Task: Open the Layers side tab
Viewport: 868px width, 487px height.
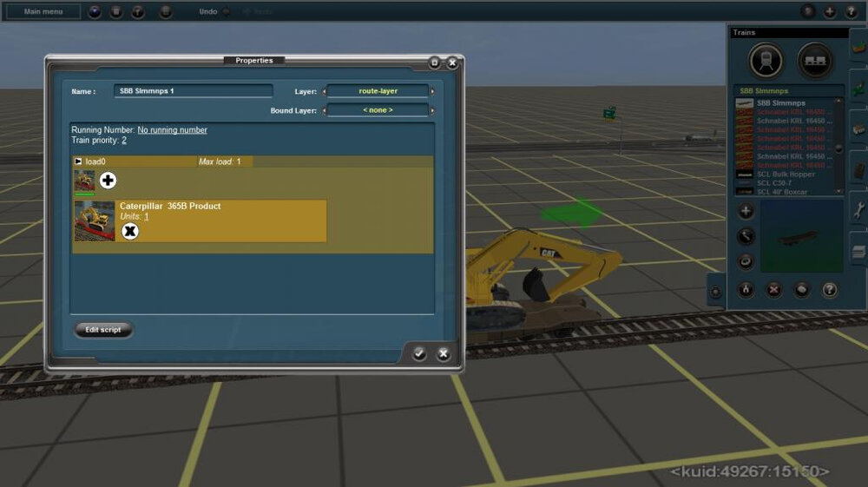Action: pos(858,252)
